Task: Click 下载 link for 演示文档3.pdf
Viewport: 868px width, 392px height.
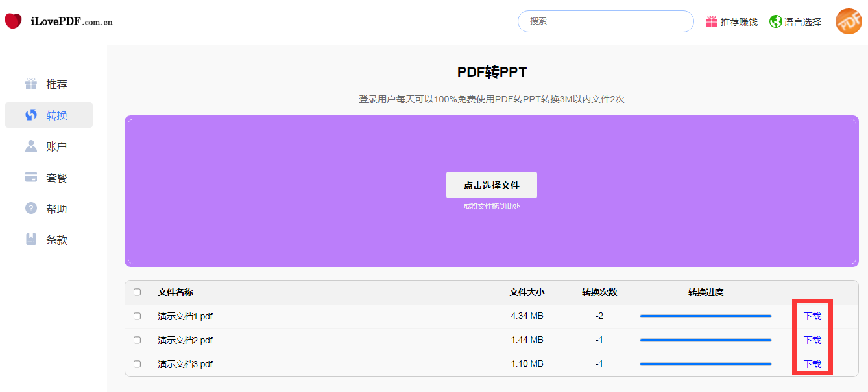Action: (x=812, y=364)
